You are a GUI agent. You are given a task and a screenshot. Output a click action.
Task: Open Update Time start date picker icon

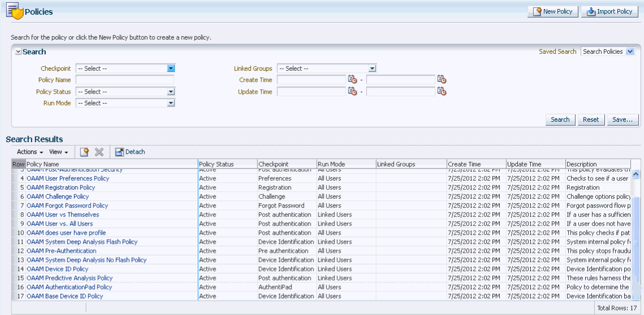[353, 91]
